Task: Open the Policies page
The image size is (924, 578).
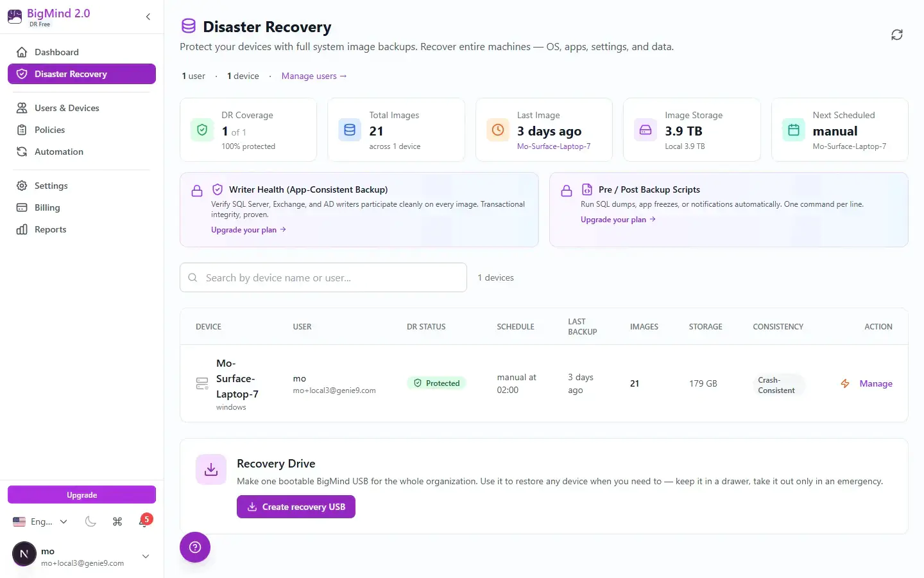Action: (x=81, y=130)
